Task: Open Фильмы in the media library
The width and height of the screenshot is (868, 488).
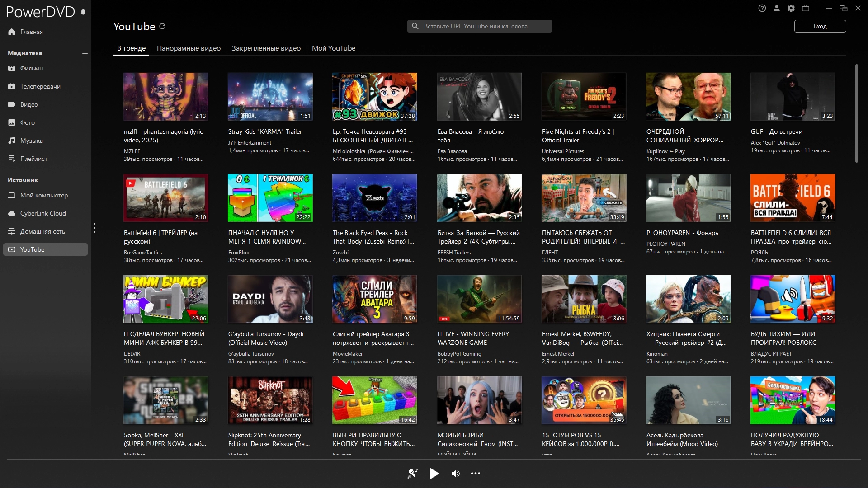Action: pyautogui.click(x=32, y=68)
